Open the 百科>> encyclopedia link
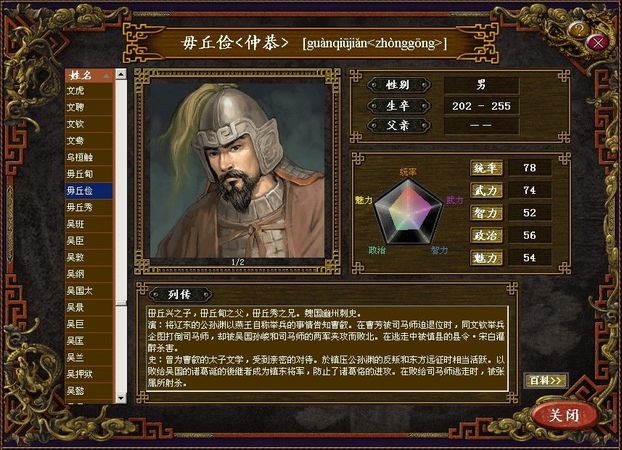The width and height of the screenshot is (622, 450). pos(546,381)
